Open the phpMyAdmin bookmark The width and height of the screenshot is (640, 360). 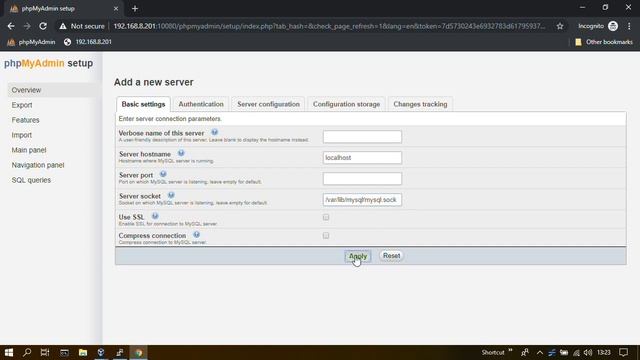point(31,42)
